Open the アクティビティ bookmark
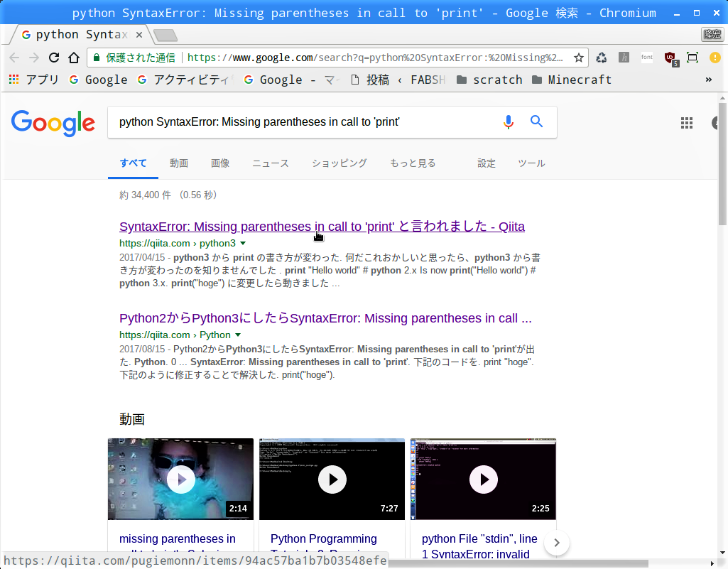Image resolution: width=728 pixels, height=569 pixels. (185, 80)
